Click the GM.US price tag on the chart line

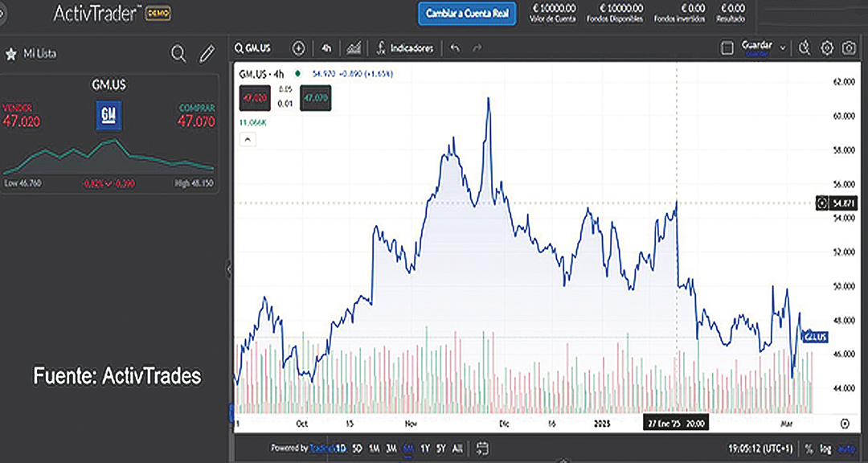tap(815, 337)
